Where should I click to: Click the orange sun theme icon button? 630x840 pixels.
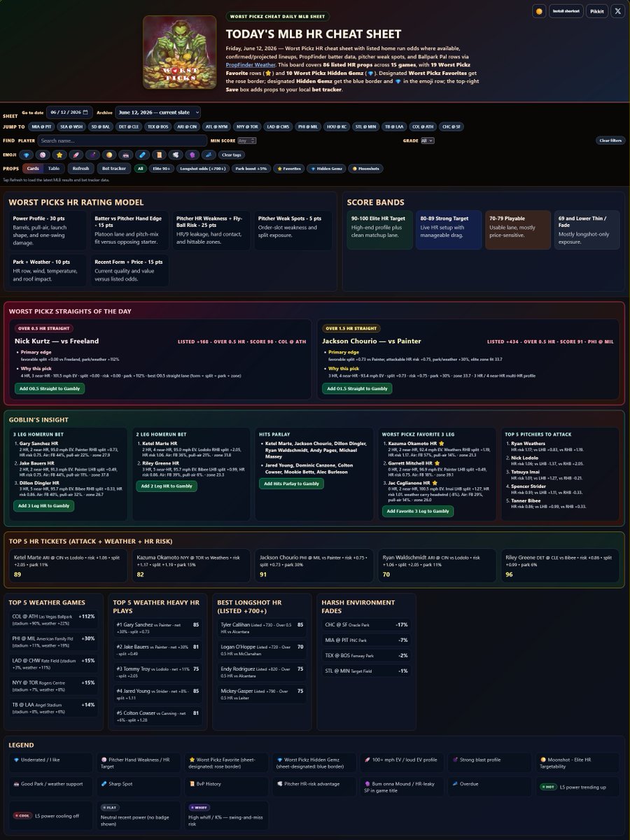click(x=539, y=11)
